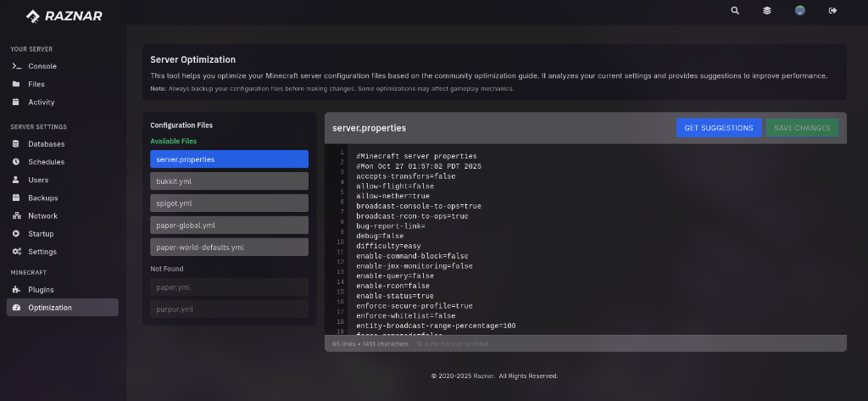This screenshot has width=868, height=401.
Task: Open the Databases page
Action: (x=46, y=144)
